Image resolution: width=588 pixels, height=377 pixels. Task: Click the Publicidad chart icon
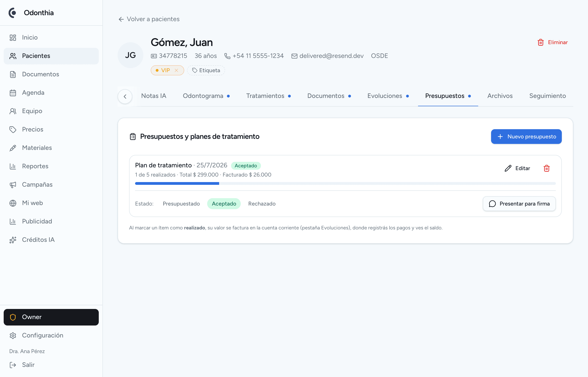point(13,221)
